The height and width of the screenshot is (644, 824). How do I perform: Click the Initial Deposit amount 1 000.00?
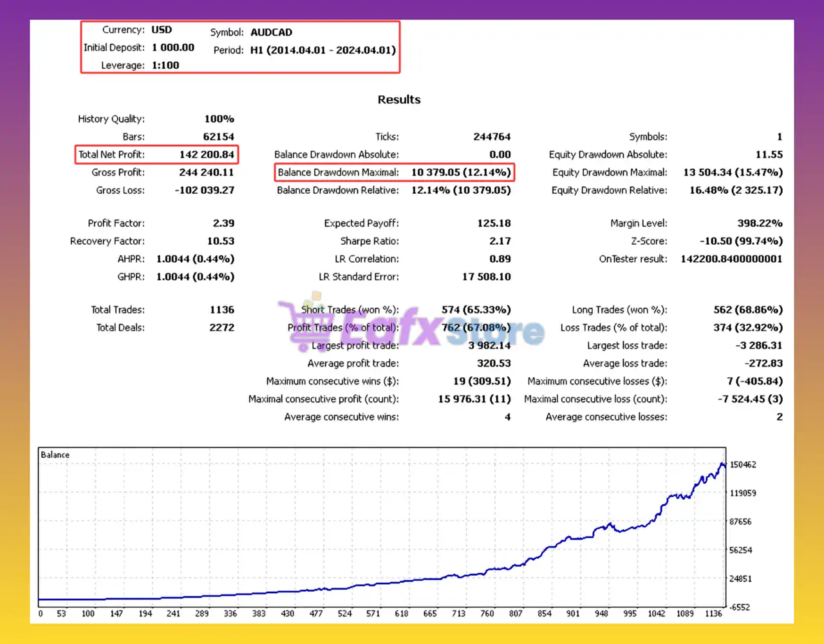click(x=173, y=48)
